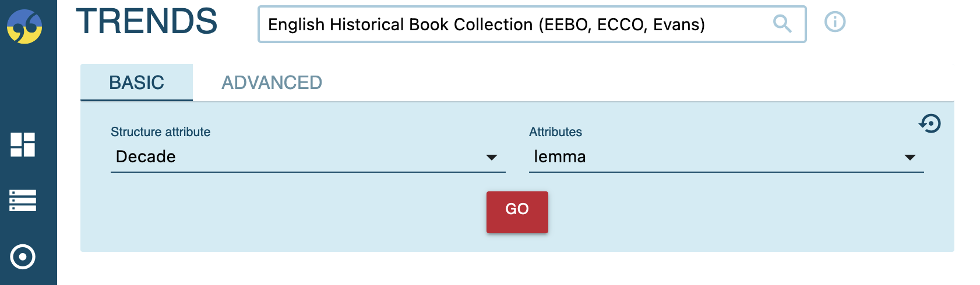Image resolution: width=980 pixels, height=285 pixels.
Task: Click the TRENDS page heading
Action: tap(147, 22)
